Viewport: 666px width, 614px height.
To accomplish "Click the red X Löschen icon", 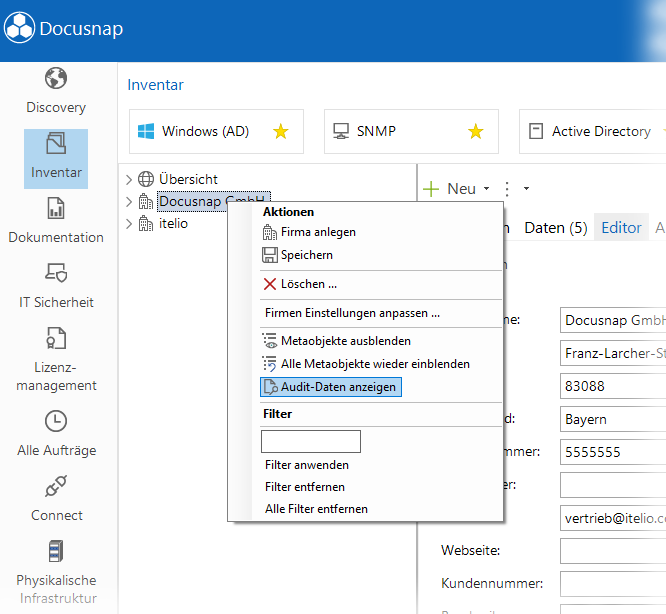I will (x=270, y=284).
